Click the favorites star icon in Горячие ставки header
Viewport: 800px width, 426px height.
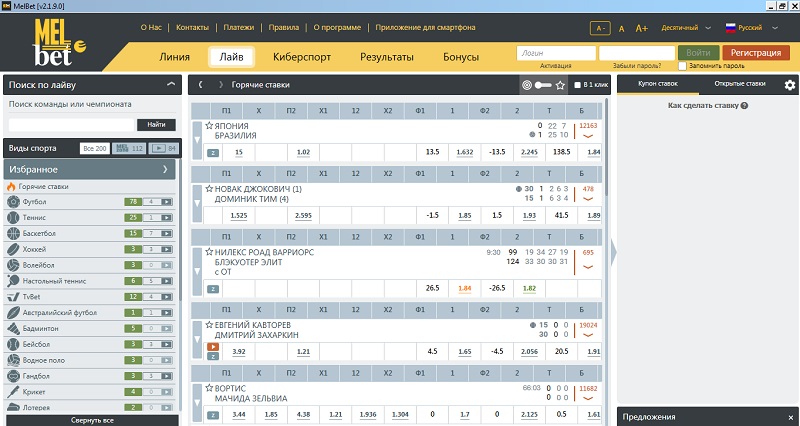tap(560, 86)
